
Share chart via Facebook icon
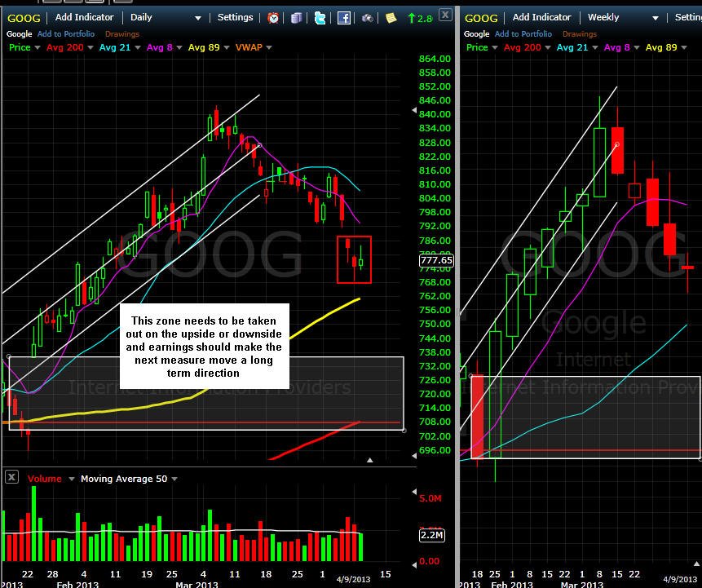click(343, 18)
